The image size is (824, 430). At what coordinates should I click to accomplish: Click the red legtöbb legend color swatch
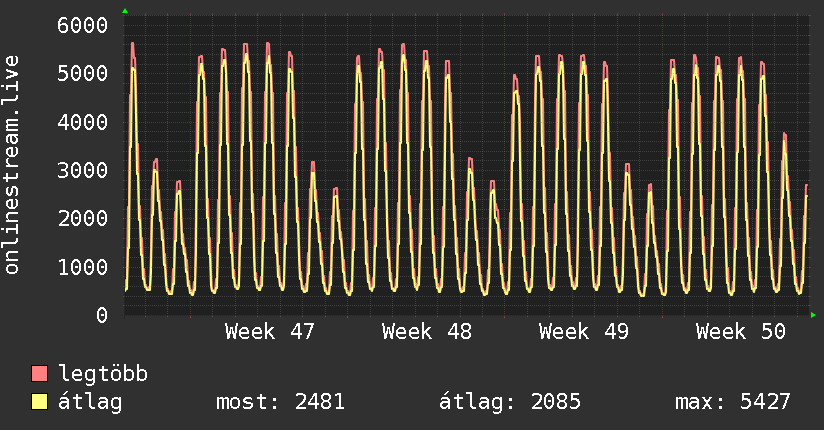coord(40,375)
